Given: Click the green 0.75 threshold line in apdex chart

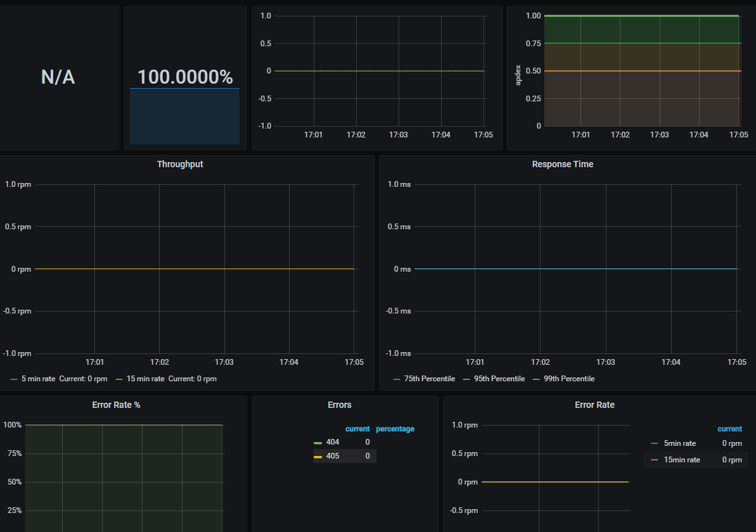Looking at the screenshot, I should [x=643, y=43].
